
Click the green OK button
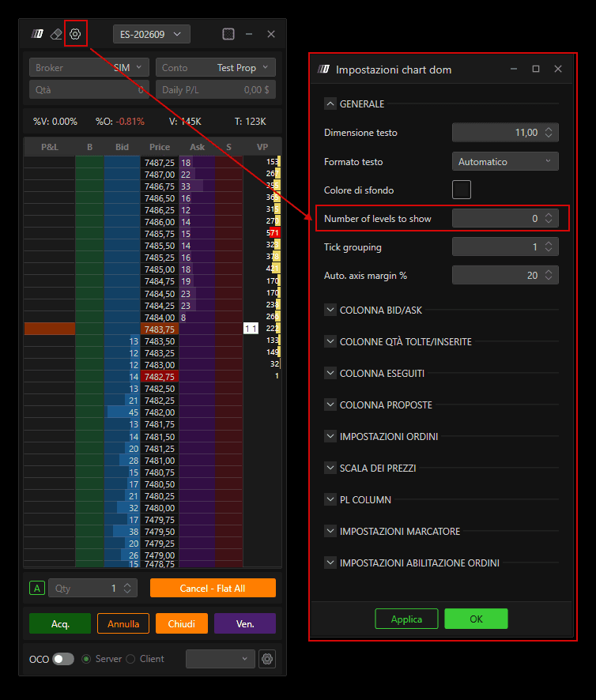coord(476,619)
